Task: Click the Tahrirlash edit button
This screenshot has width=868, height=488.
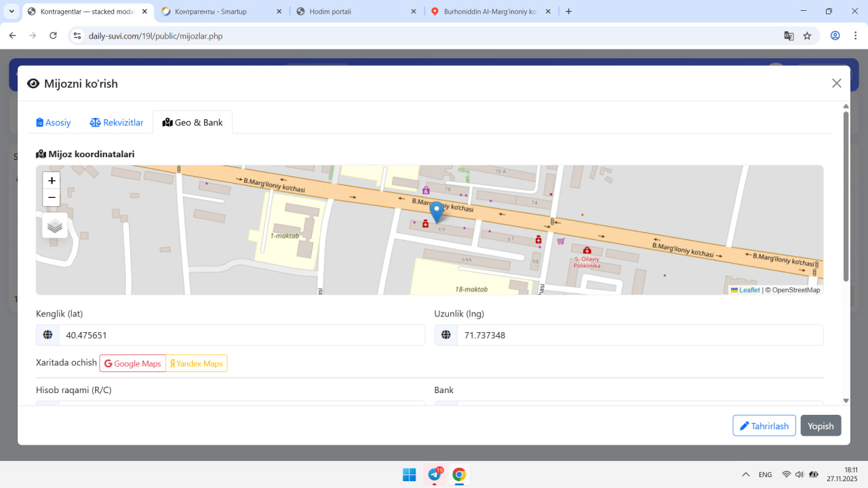Action: tap(764, 426)
